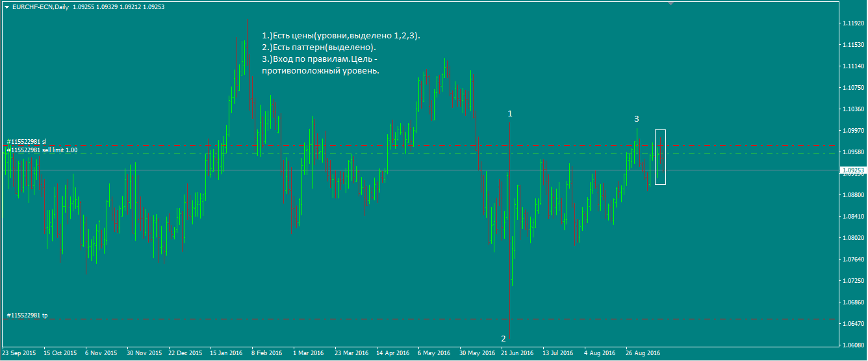Click the '30 May 2016' date label
Viewport: 868px width, 361px height.
pos(477,353)
